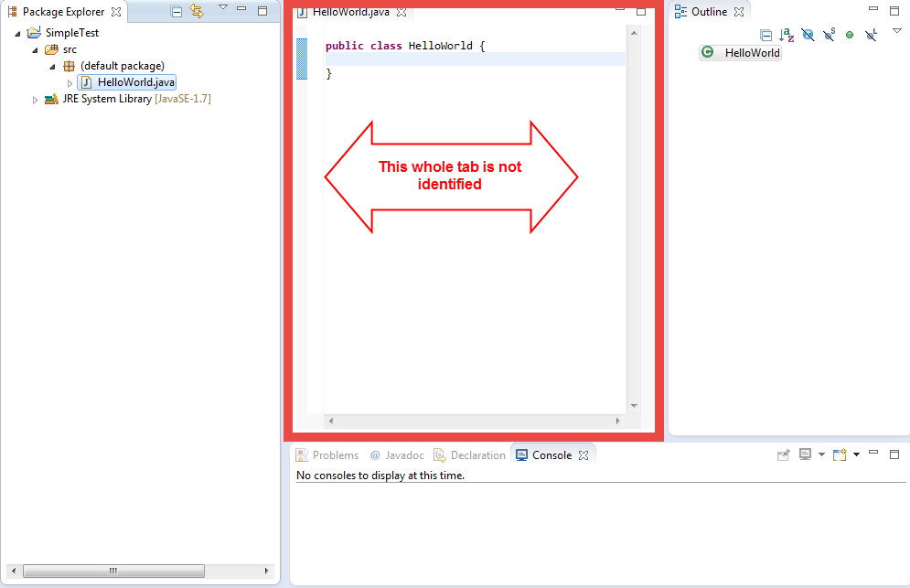
Task: Click the editor scroll left arrow
Action: click(331, 421)
